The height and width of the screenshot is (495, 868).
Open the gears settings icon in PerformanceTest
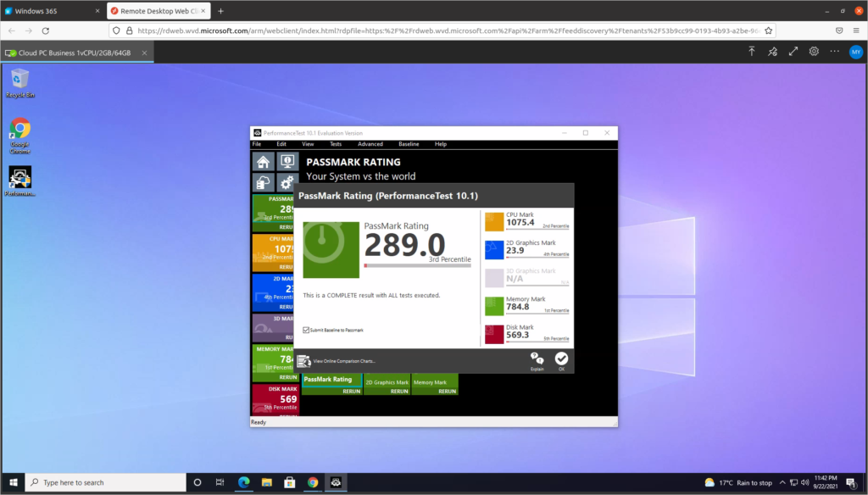287,182
